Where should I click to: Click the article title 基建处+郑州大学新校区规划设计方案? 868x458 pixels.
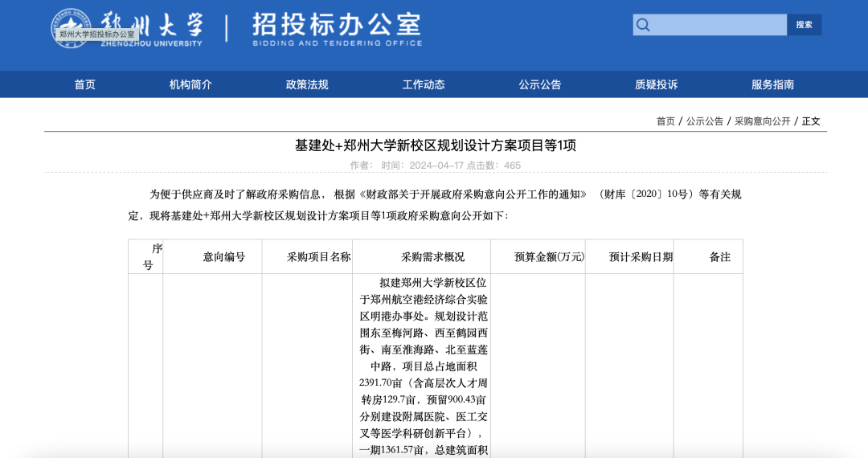435,145
